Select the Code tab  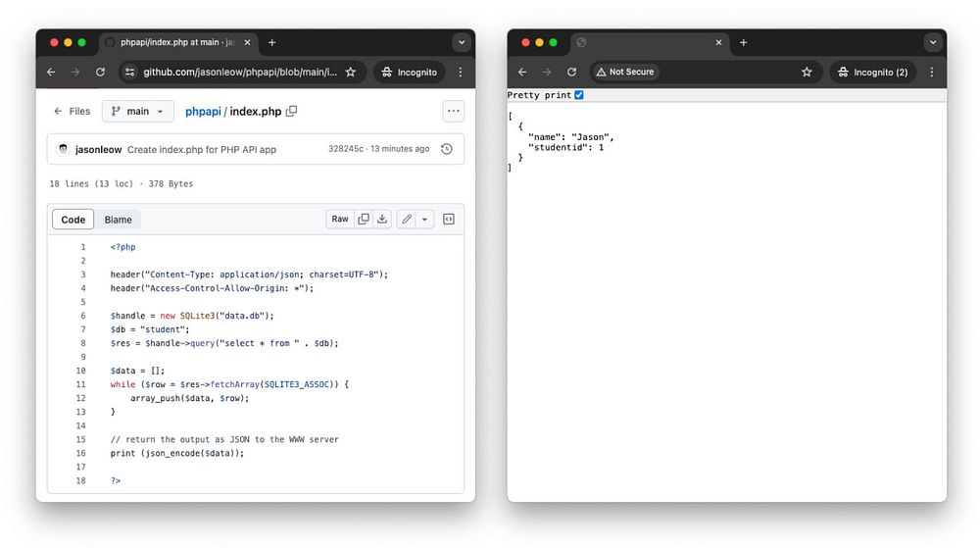[x=73, y=220]
